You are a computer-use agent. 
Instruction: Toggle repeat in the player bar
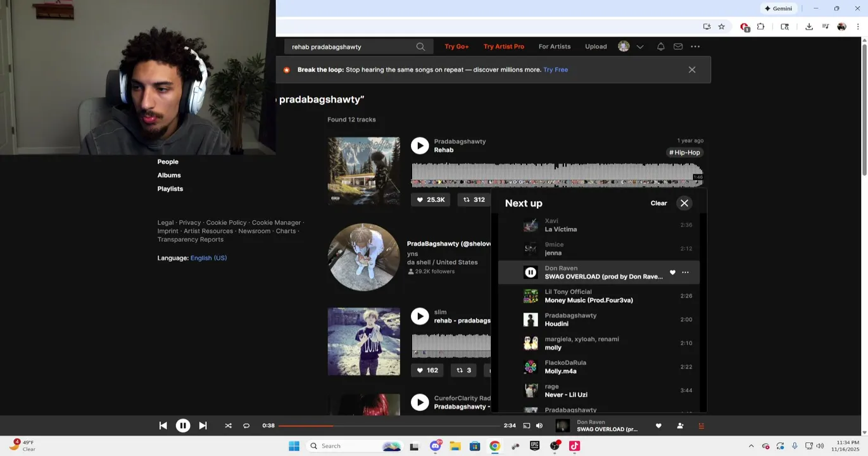point(246,426)
